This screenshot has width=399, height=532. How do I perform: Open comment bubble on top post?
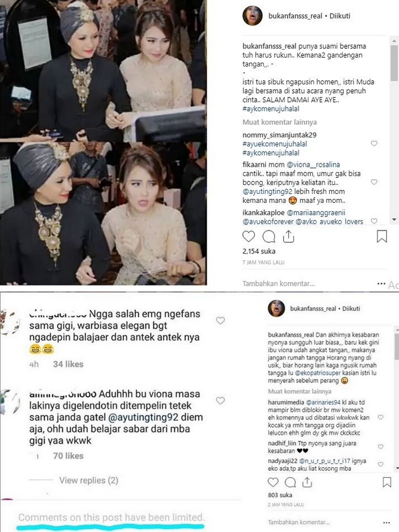269,236
